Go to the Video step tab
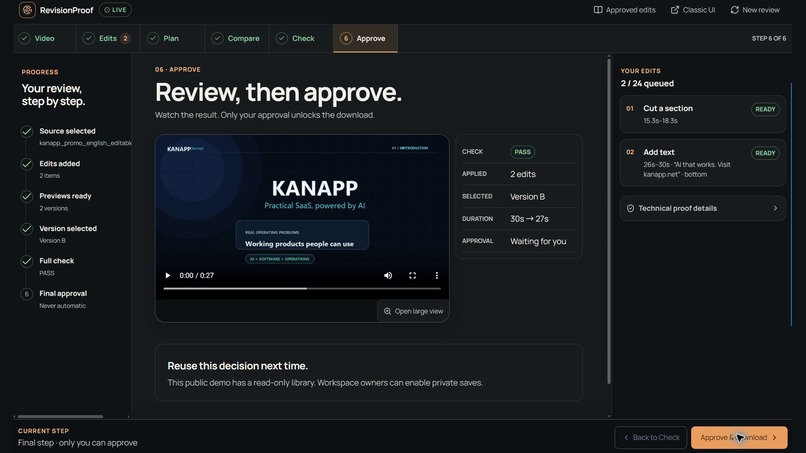Image resolution: width=806 pixels, height=453 pixels. [44, 39]
